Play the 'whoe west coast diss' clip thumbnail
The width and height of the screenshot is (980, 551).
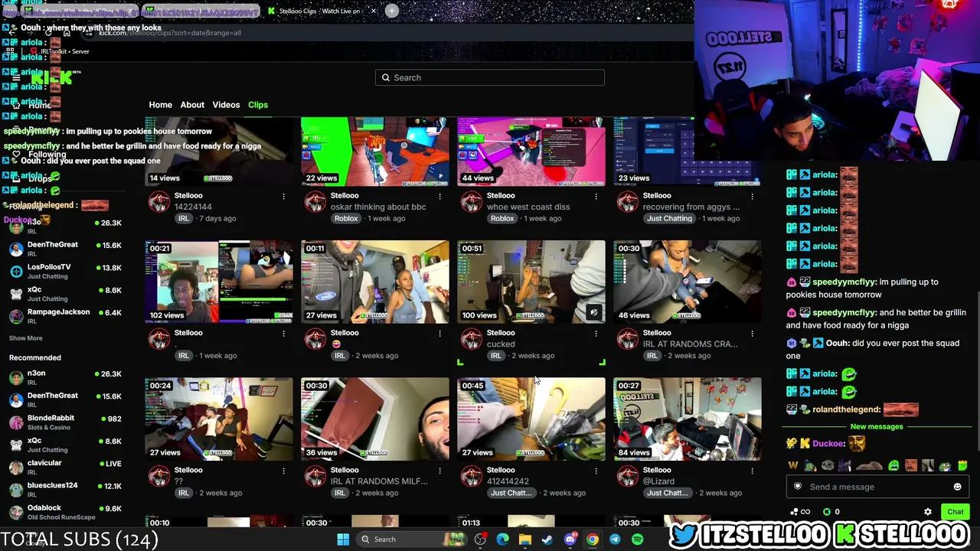[531, 152]
